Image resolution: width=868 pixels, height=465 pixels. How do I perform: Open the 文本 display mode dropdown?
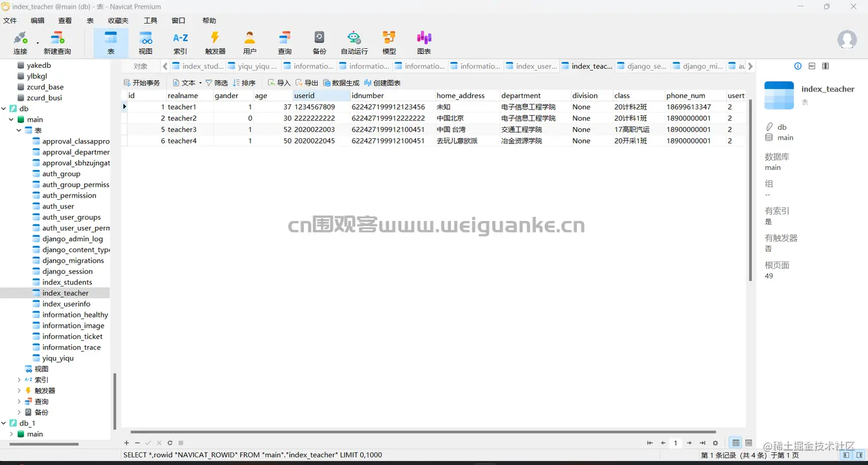187,83
